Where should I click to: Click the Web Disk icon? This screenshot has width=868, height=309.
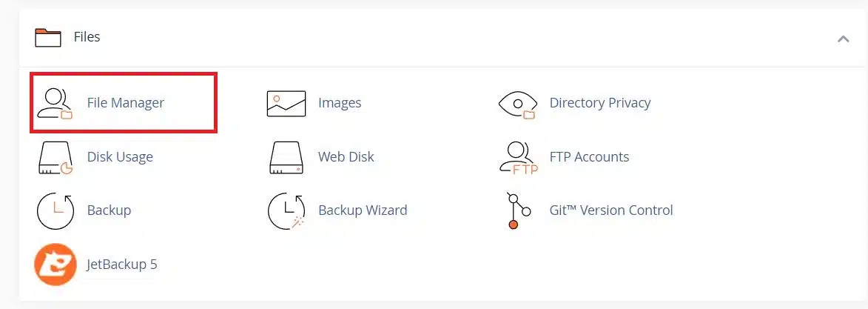pyautogui.click(x=286, y=157)
